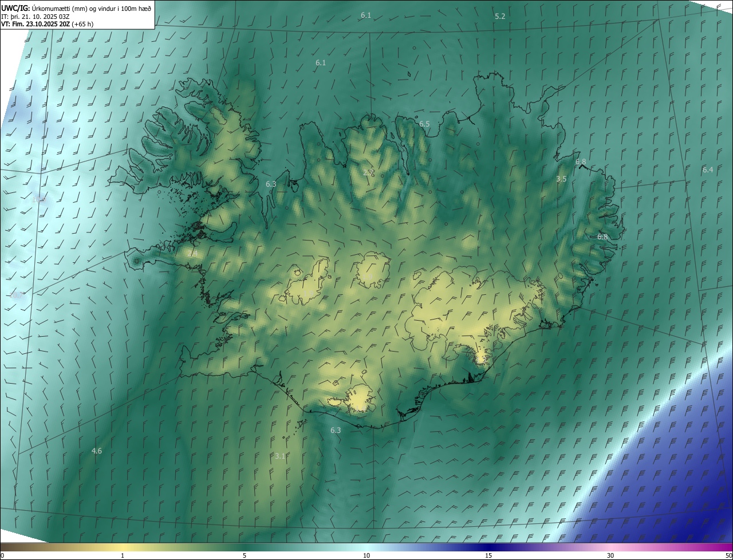Viewport: 733px width, 560px height.
Task: Click the 3.5 value label on the map
Action: 561,179
